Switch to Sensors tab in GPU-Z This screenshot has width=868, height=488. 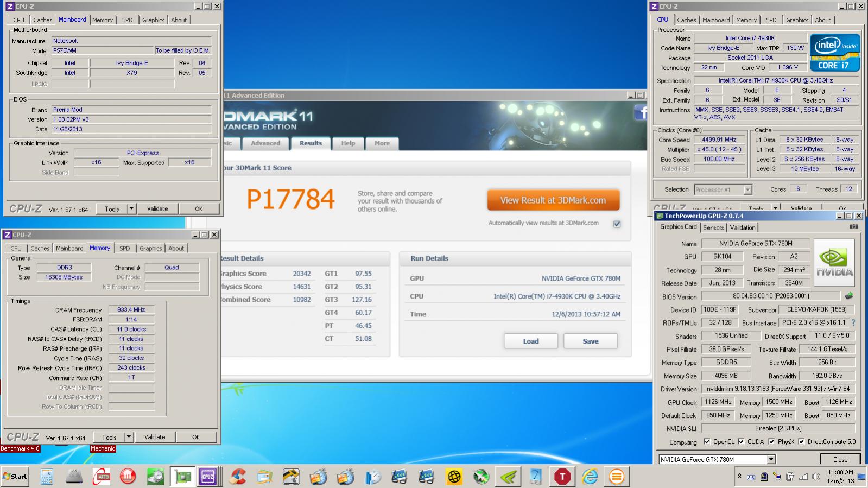point(713,227)
